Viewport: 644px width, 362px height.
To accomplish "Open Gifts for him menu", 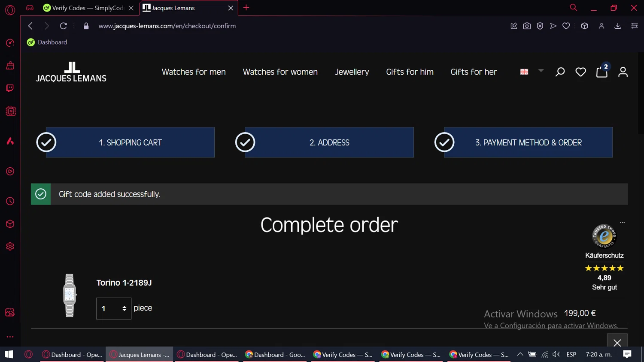I will 410,72.
